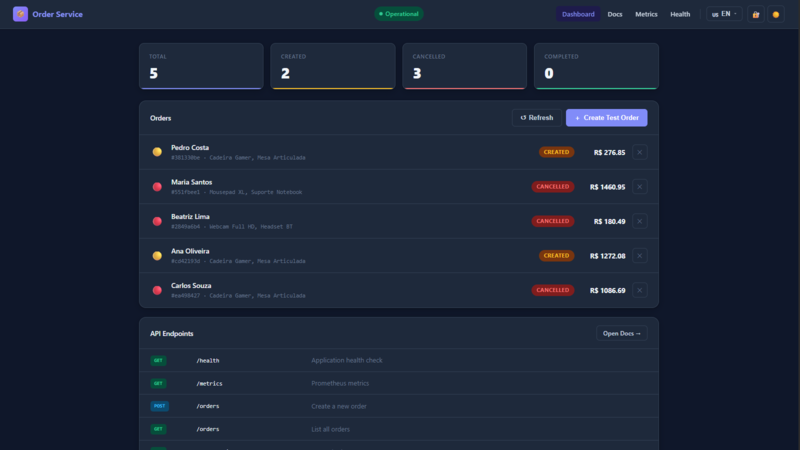800x450 pixels.
Task: Click the amount 'R$ 1272.08'
Action: [x=607, y=256]
